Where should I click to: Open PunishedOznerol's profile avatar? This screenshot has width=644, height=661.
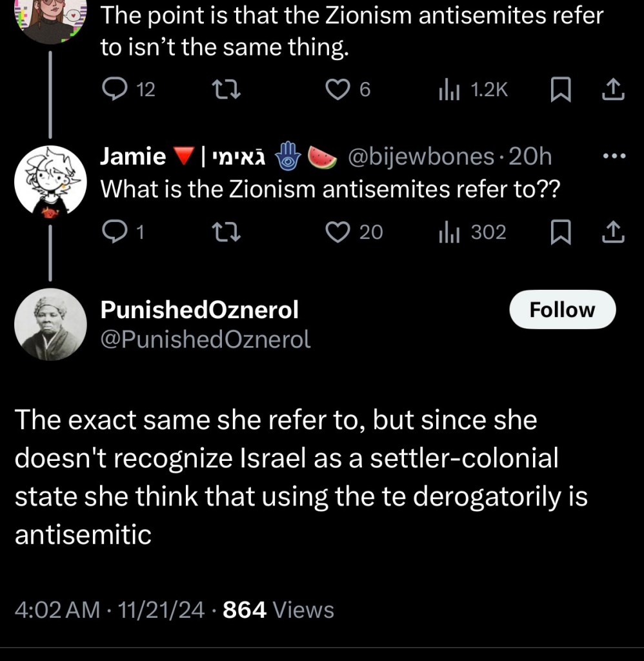[x=50, y=324]
